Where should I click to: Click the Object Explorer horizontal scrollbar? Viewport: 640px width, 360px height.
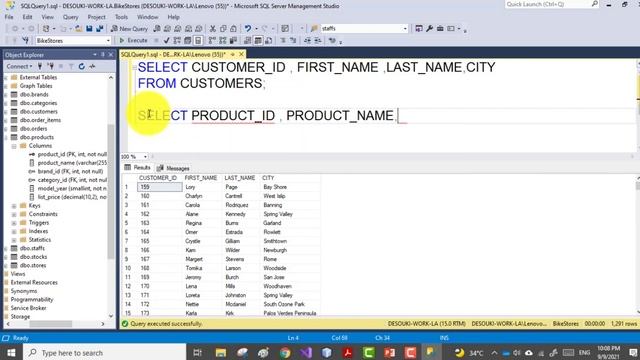(x=50, y=324)
